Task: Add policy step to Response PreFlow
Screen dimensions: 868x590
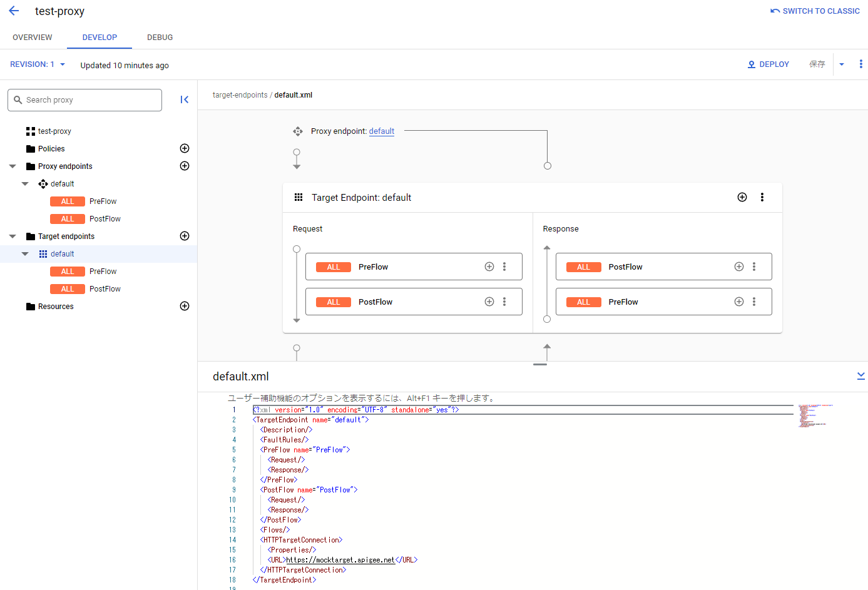Action: 739,302
